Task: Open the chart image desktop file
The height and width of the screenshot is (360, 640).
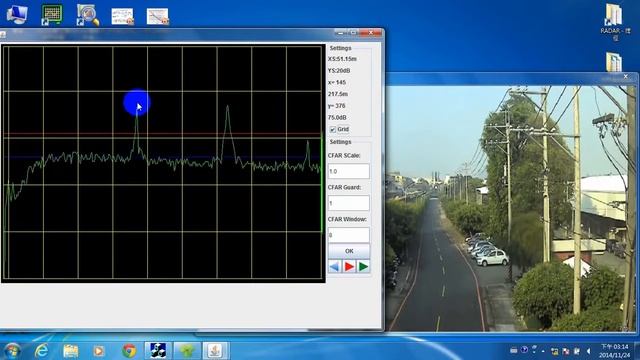Action: [158, 17]
